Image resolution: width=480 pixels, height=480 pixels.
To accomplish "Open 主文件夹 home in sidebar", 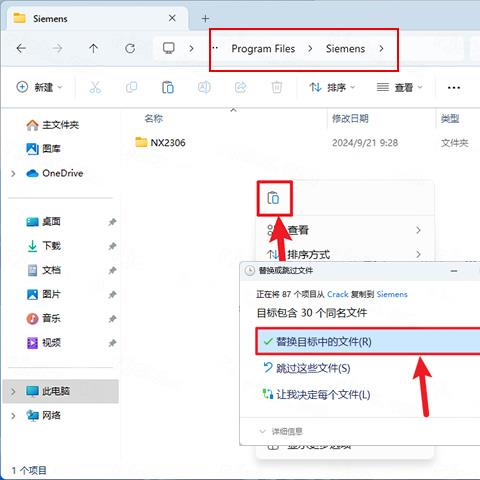I will [52, 125].
